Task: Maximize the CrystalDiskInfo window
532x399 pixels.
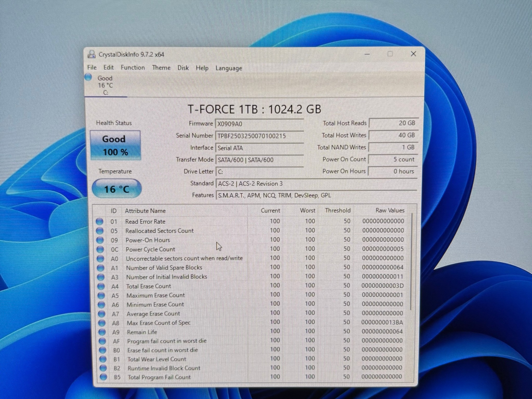Action: [x=390, y=54]
